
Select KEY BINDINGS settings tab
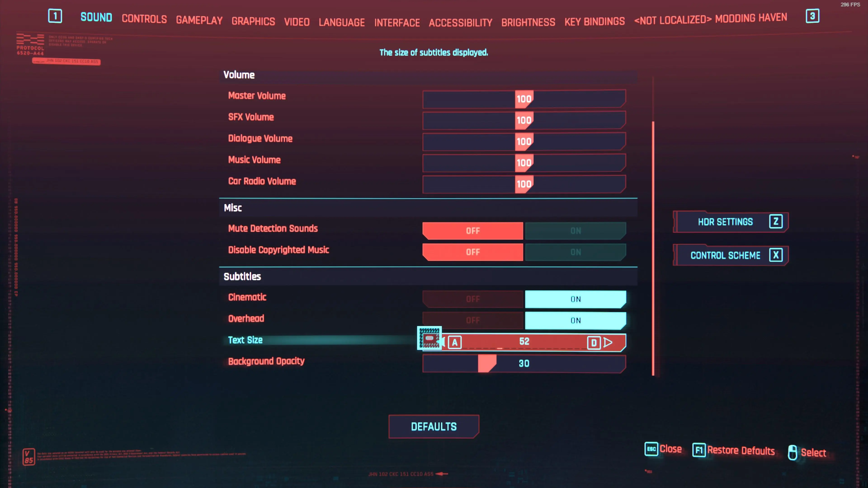[x=594, y=19]
